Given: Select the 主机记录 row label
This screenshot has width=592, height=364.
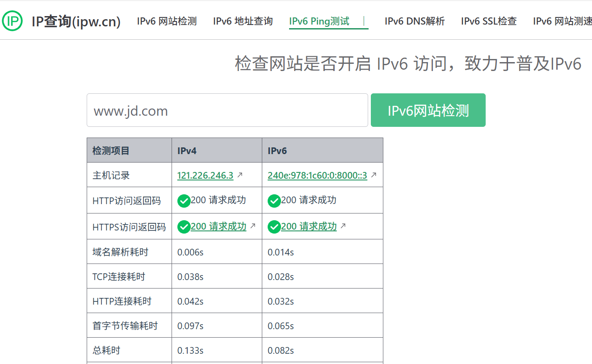Looking at the screenshot, I should pyautogui.click(x=111, y=176).
